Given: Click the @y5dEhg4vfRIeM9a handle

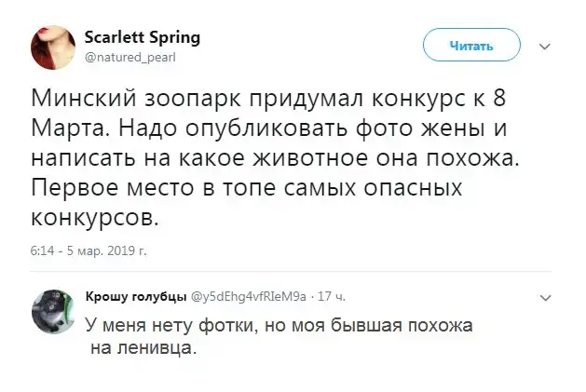Looking at the screenshot, I should coord(248,296).
